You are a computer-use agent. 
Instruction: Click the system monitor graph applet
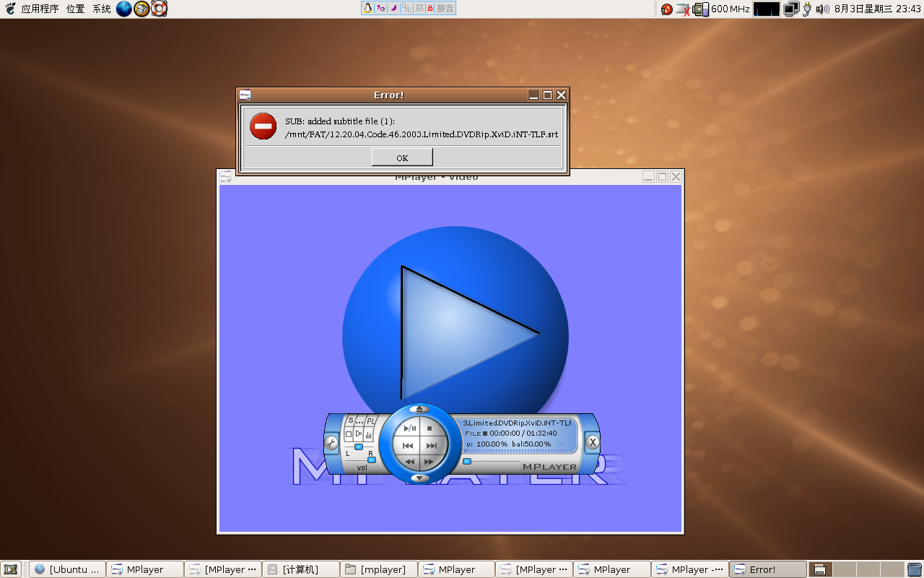pos(767,9)
